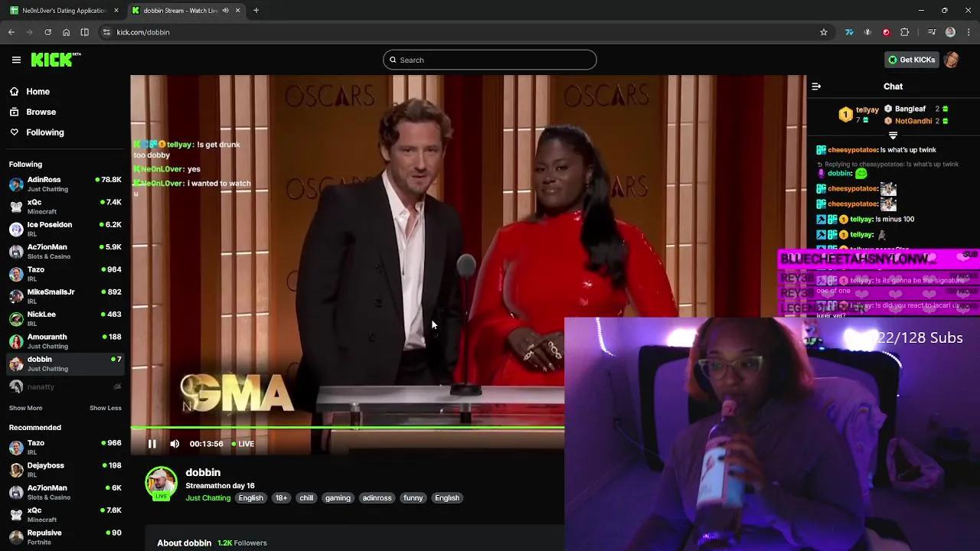Click the chill tag
The width and height of the screenshot is (980, 551).
306,498
